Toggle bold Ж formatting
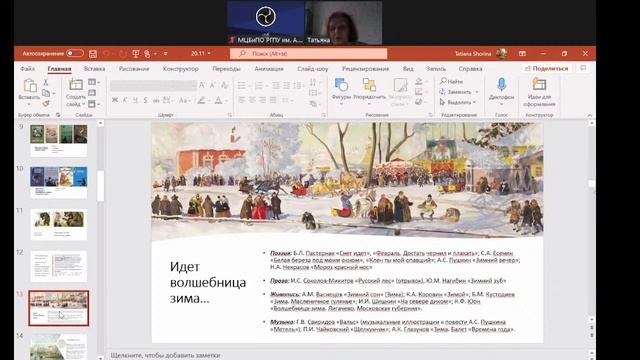Screen dimensions: 640x360 (115, 100)
